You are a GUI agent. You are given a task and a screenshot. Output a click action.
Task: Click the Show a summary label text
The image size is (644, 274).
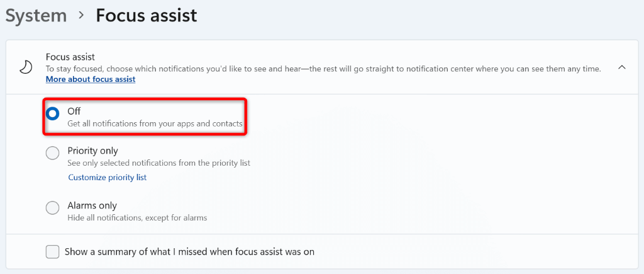(189, 252)
